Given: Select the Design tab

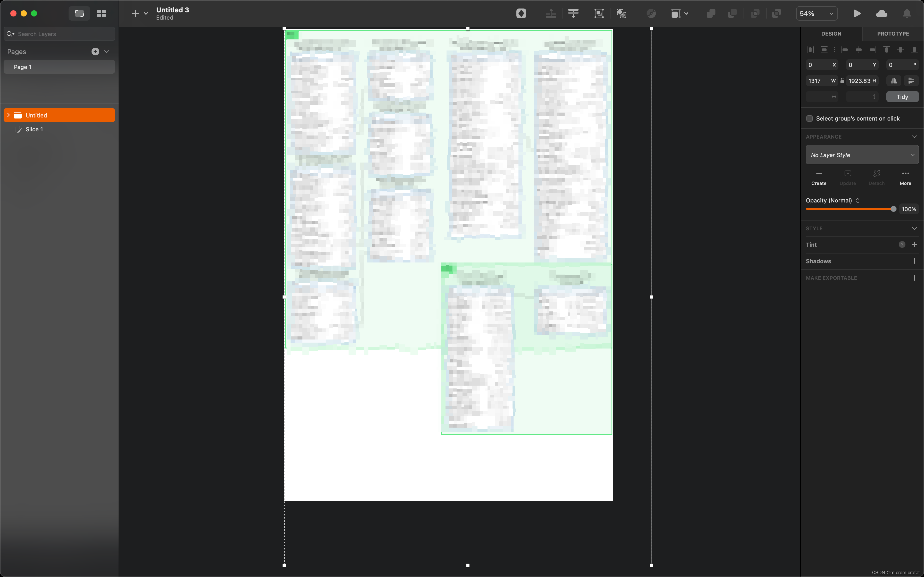Looking at the screenshot, I should (831, 33).
